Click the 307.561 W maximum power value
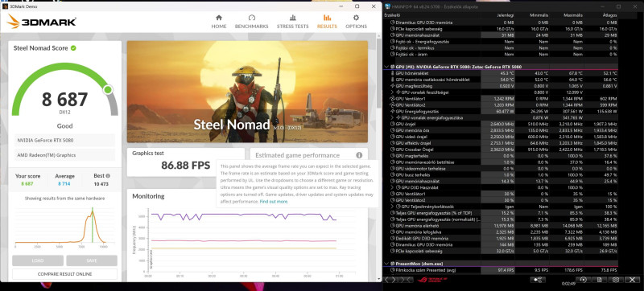Image resolution: width=644 pixels, height=291 pixels. 574,112
